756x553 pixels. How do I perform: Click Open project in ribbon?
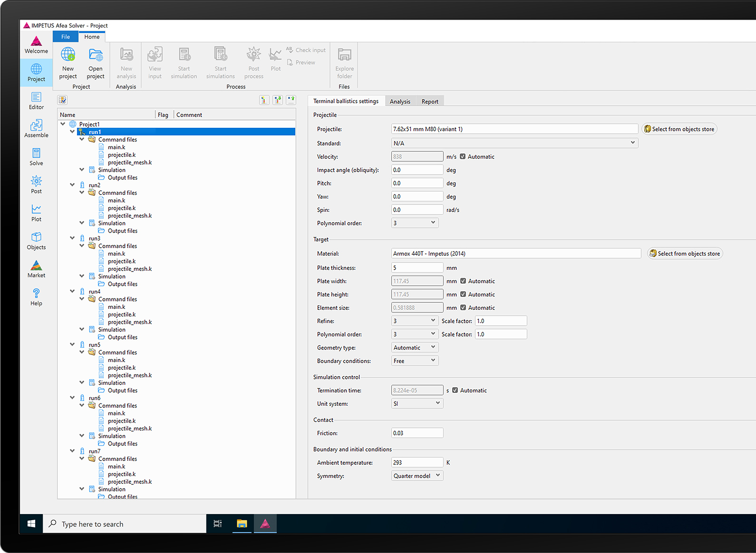click(96, 63)
